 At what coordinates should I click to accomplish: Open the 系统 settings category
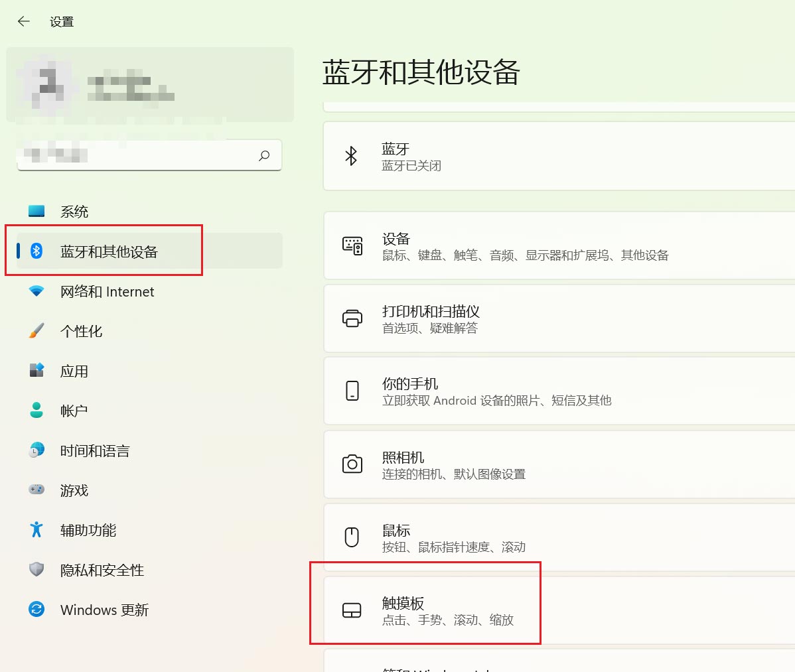point(74,212)
